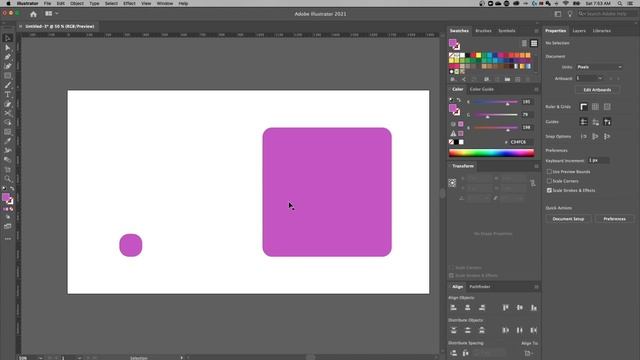Switch Swatches panel to list view
The width and height of the screenshot is (640, 360).
(x=524, y=43)
